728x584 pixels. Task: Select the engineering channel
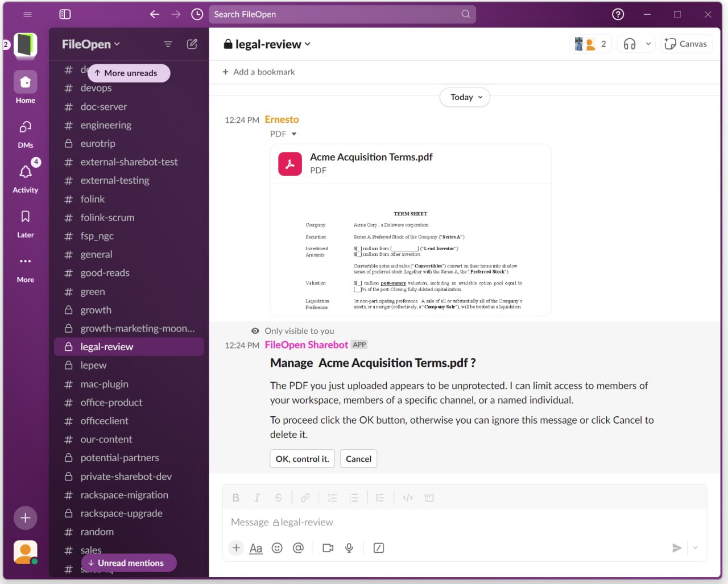point(129,125)
